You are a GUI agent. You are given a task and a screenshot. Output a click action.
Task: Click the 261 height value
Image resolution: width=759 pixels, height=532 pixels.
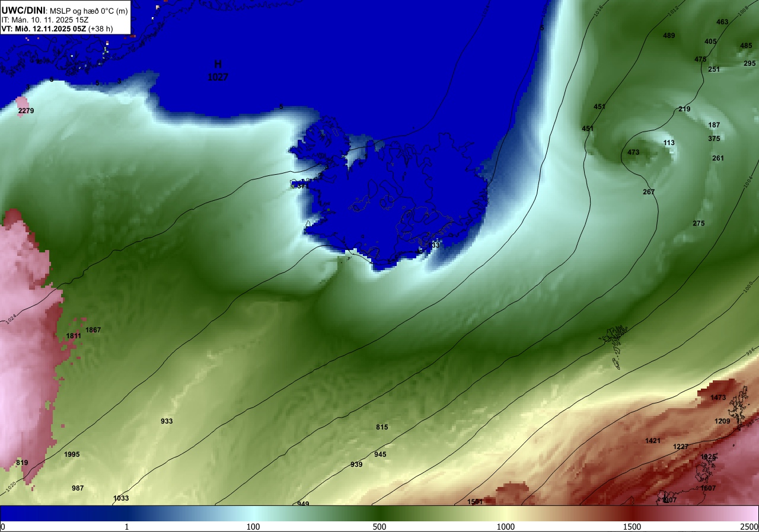718,158
